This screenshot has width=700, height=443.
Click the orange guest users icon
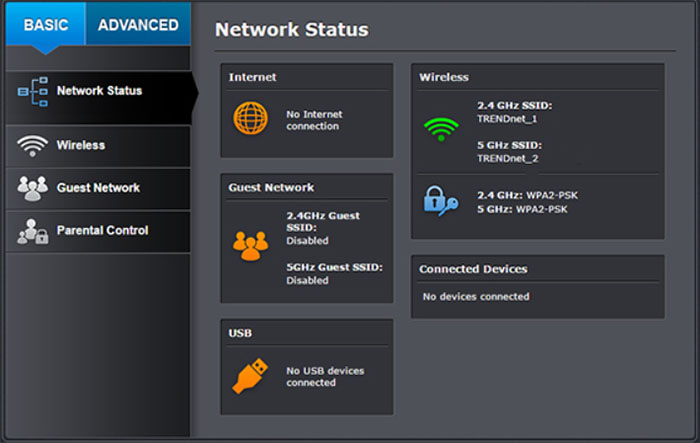click(x=250, y=246)
